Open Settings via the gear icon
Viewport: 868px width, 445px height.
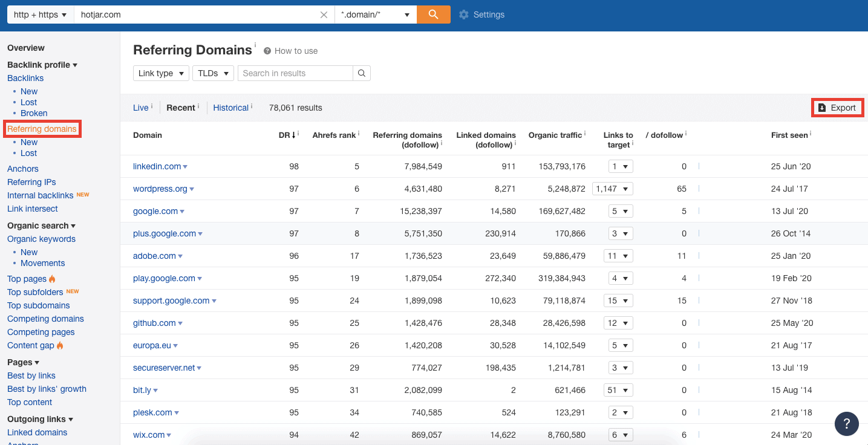[x=464, y=15]
